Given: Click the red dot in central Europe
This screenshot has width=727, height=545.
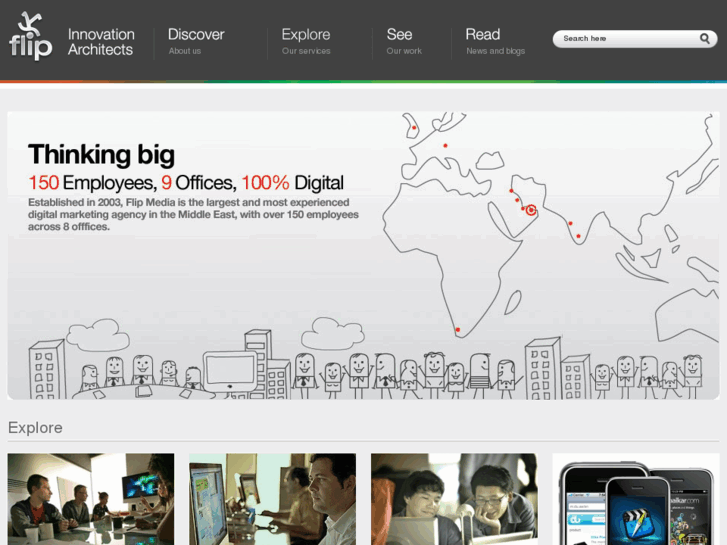Looking at the screenshot, I should point(445,146).
